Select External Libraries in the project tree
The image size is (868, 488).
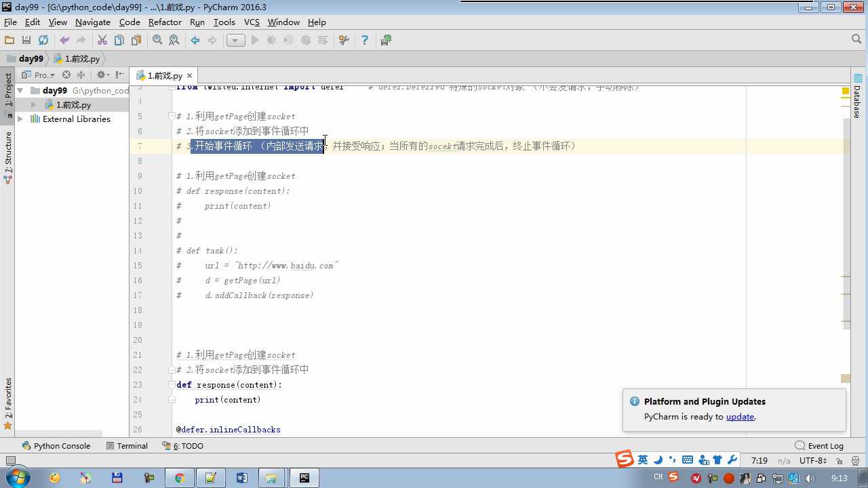[76, 119]
